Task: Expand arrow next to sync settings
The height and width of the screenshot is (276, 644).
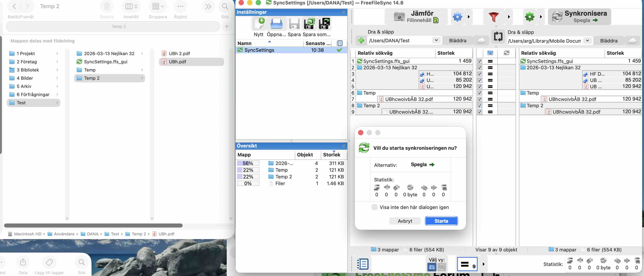Action: tap(541, 17)
